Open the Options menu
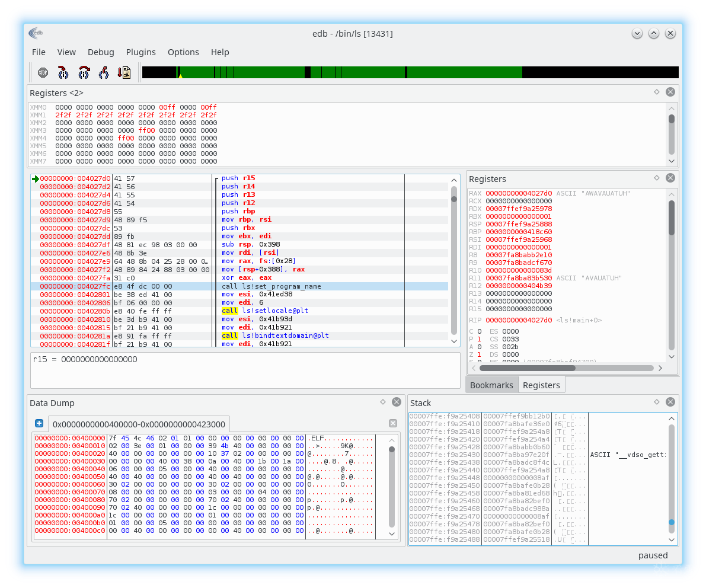Viewport: 706px width, 588px height. tap(183, 52)
